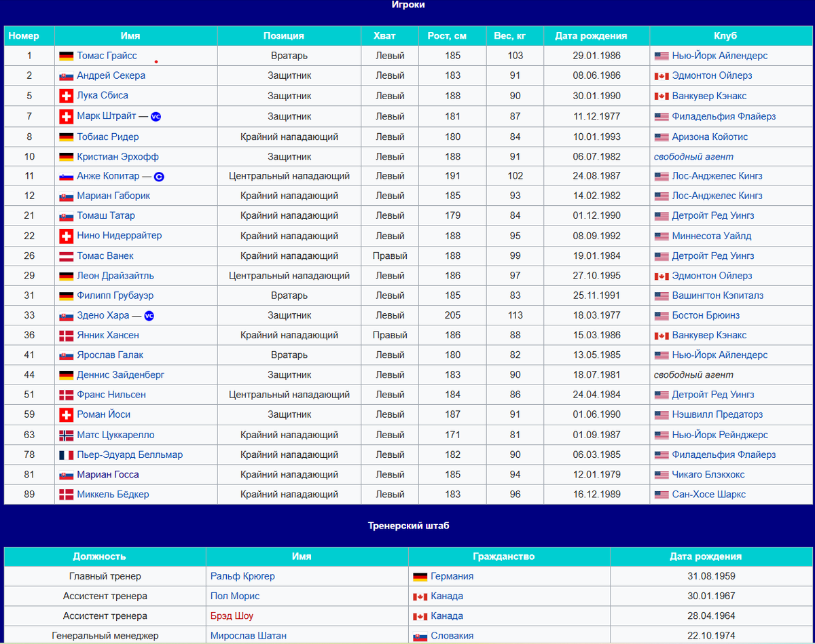The height and width of the screenshot is (644, 815).
Task: Follow the Миннесота Уайлд club link
Action: [x=712, y=236]
